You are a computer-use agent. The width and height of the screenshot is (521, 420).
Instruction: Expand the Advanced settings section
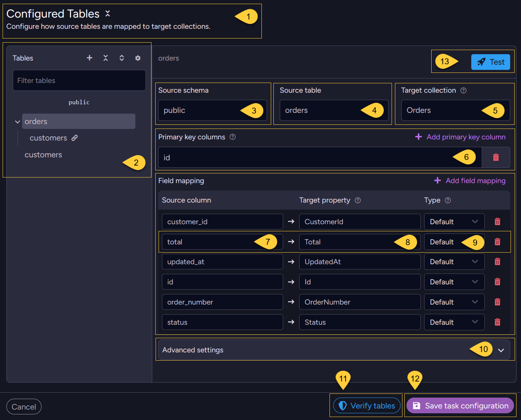click(x=334, y=350)
